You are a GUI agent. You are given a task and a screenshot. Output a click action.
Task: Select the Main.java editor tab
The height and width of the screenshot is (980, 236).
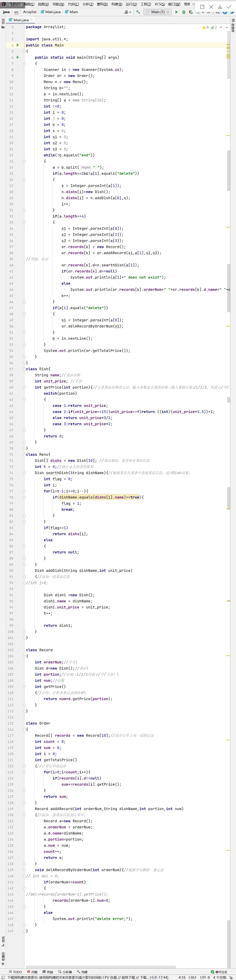click(x=21, y=20)
